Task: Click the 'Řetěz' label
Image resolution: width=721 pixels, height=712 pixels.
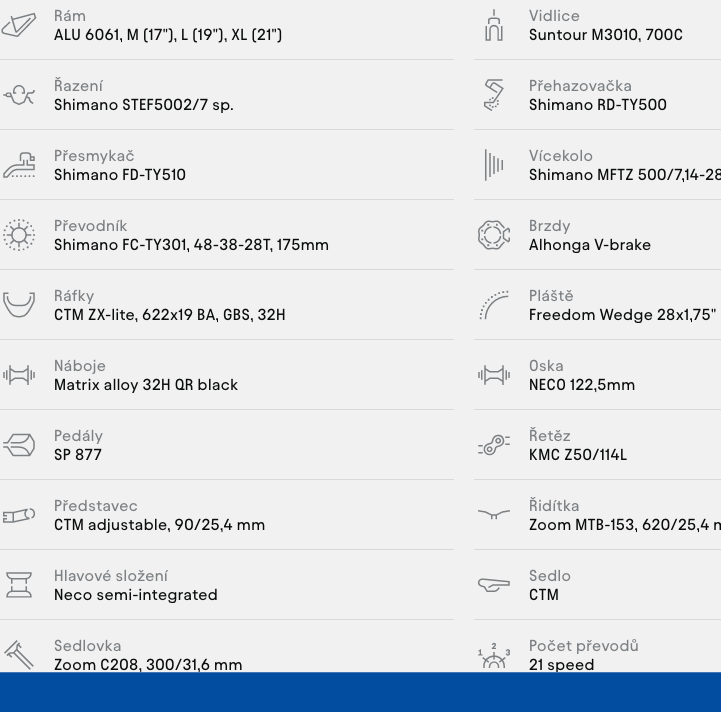Action: (x=549, y=436)
